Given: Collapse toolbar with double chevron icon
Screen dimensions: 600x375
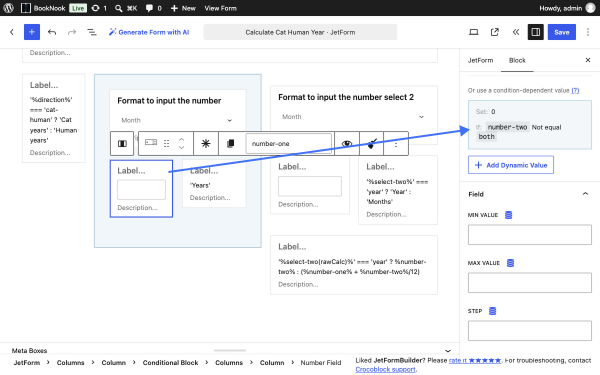Looking at the screenshot, I should [x=516, y=32].
